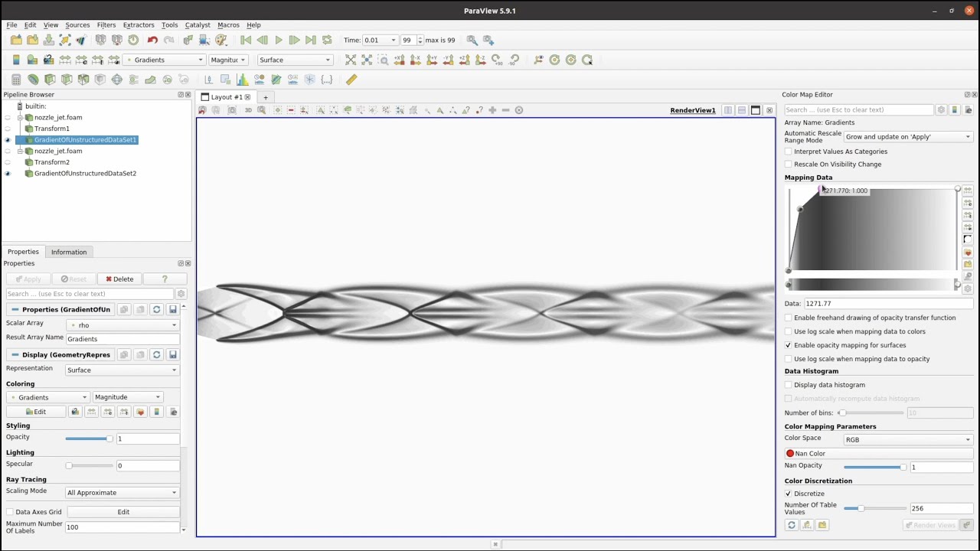The width and height of the screenshot is (980, 551).
Task: Open the Color Space RGB dropdown
Action: point(908,440)
